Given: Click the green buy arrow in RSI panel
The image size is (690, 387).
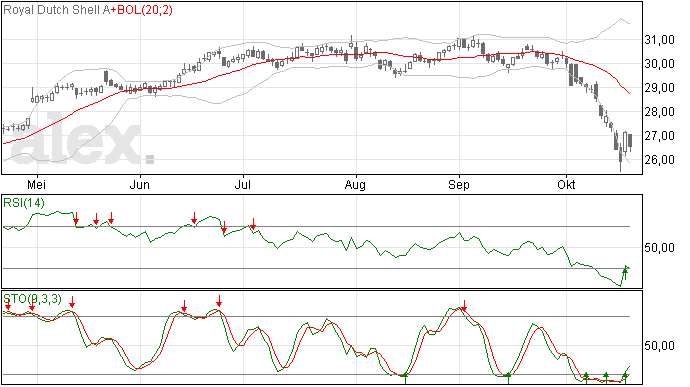Looking at the screenshot, I should point(624,273).
